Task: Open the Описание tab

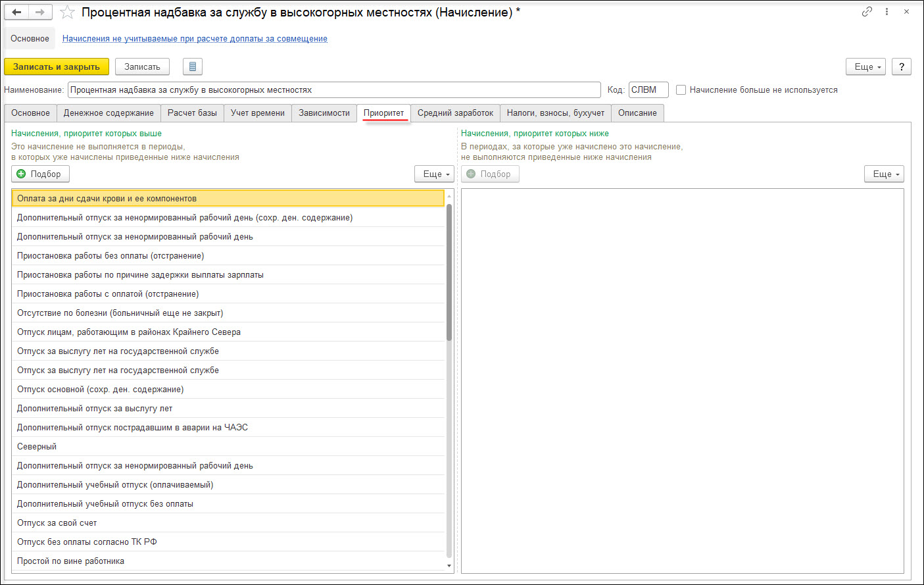Action: pyautogui.click(x=637, y=113)
